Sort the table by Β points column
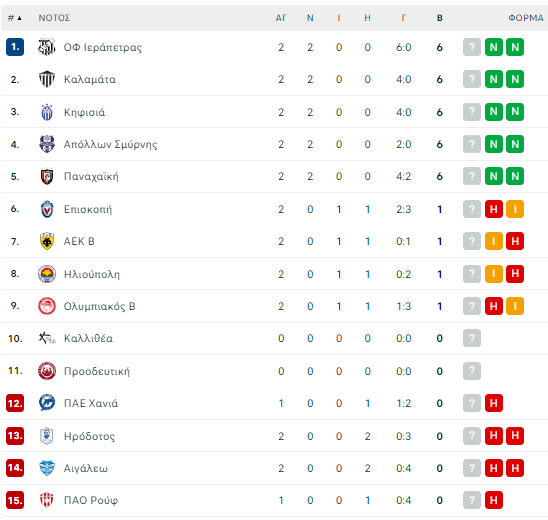Image resolution: width=548 pixels, height=520 pixels. [x=440, y=18]
